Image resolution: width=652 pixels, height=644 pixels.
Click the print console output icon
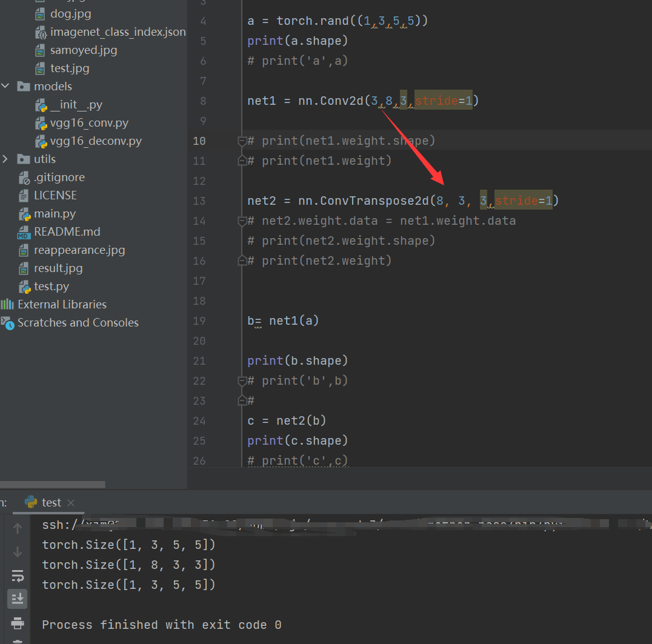[x=18, y=623]
